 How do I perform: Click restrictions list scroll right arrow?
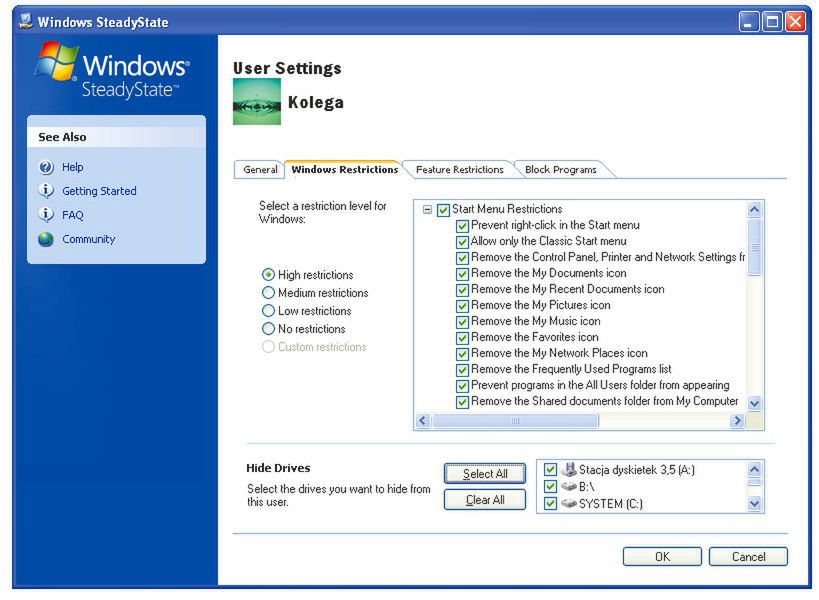click(738, 420)
